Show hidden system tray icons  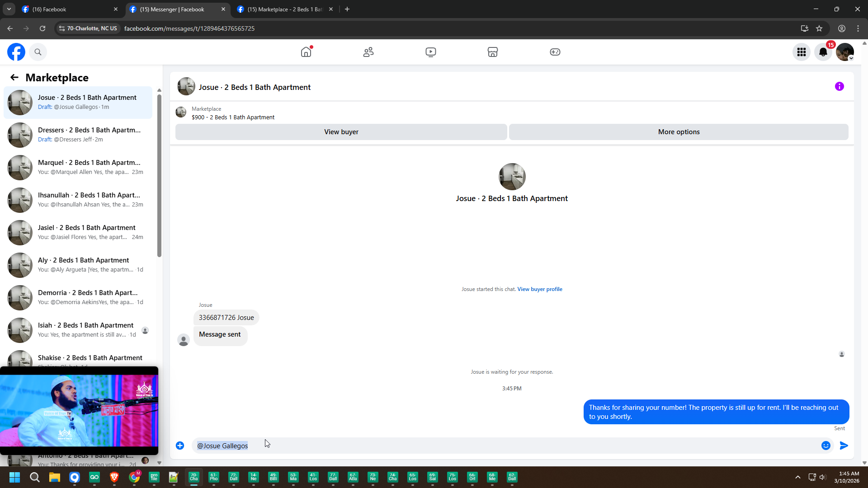pyautogui.click(x=798, y=477)
